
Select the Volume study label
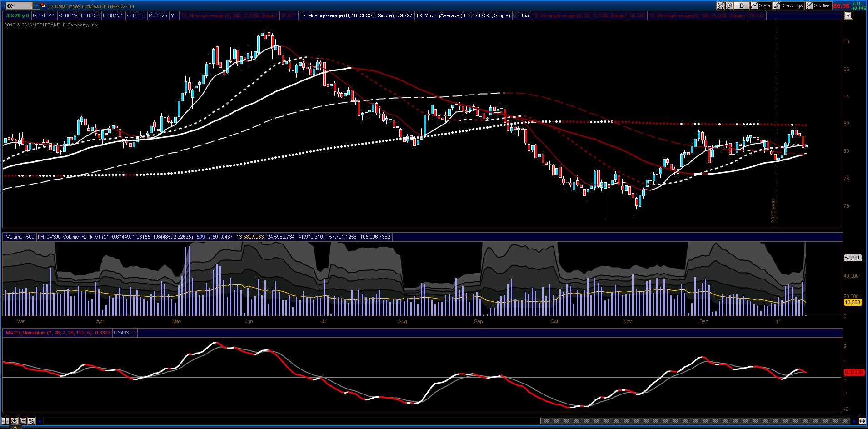14,237
